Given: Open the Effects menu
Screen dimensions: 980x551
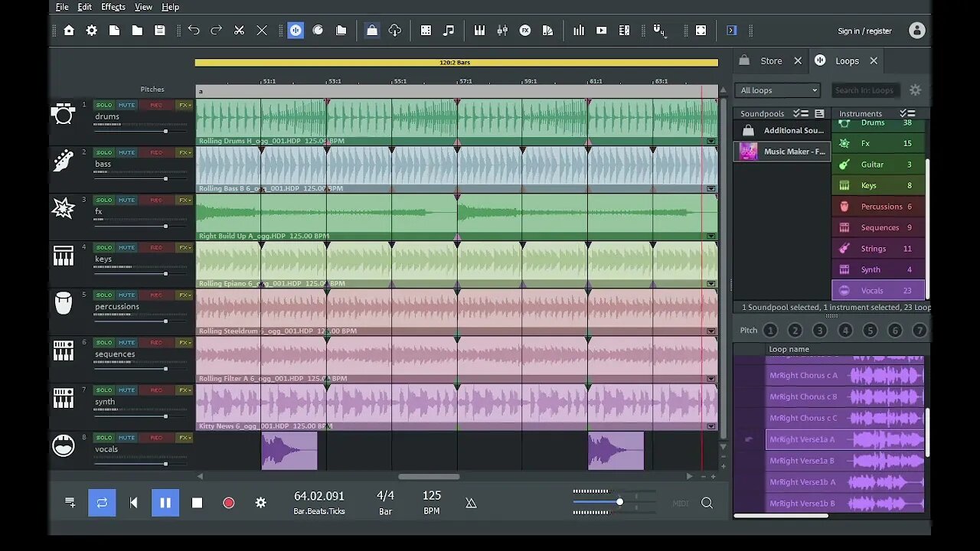Looking at the screenshot, I should [x=113, y=7].
